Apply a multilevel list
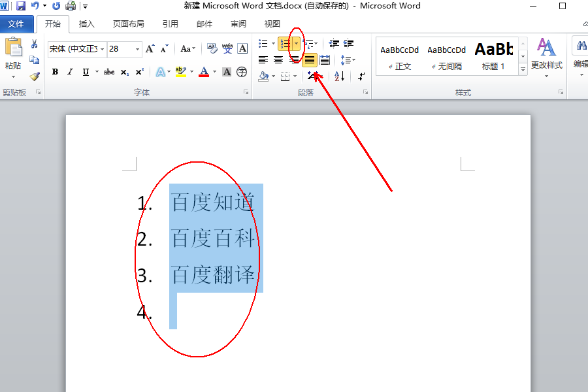This screenshot has height=392, width=588. tap(308, 44)
